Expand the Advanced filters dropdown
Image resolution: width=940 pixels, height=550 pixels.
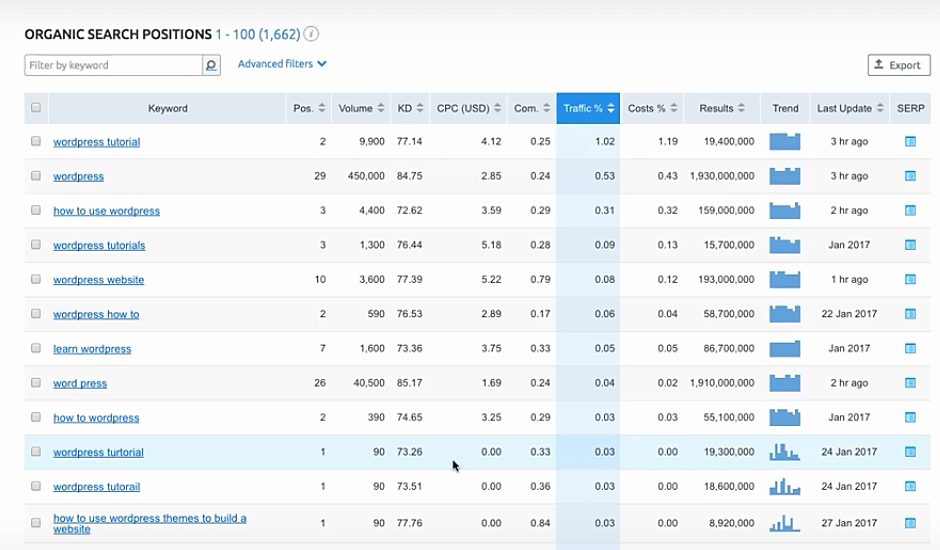(282, 64)
